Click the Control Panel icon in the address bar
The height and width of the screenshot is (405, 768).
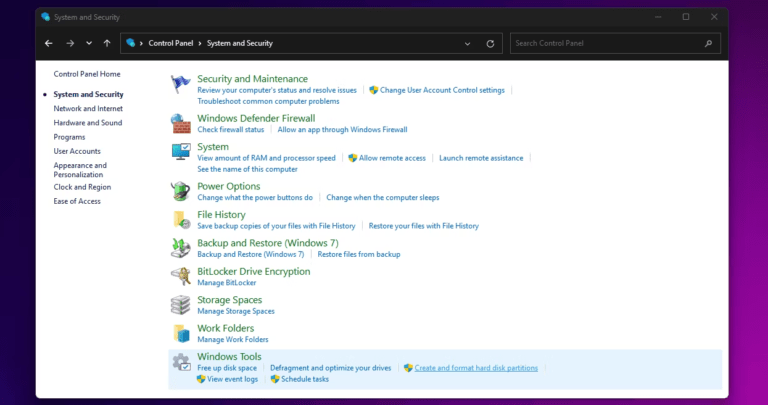pyautogui.click(x=130, y=43)
